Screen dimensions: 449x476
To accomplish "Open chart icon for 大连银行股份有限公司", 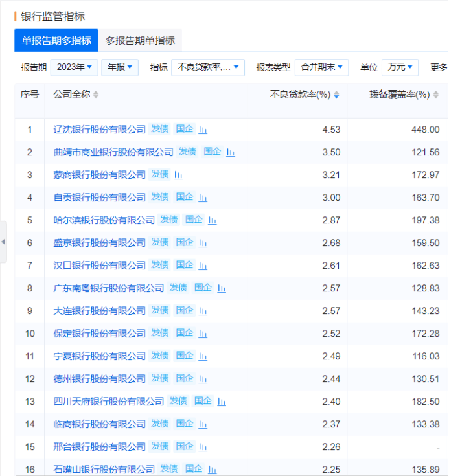I will 203,311.
